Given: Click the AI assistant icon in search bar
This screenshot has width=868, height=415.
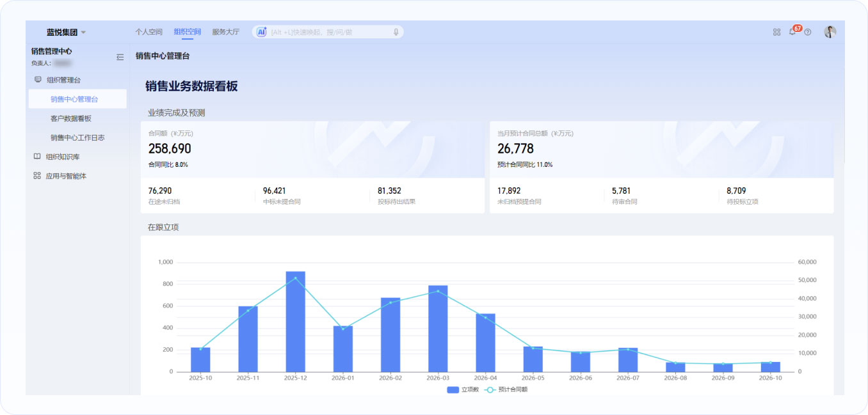Looking at the screenshot, I should tap(261, 32).
